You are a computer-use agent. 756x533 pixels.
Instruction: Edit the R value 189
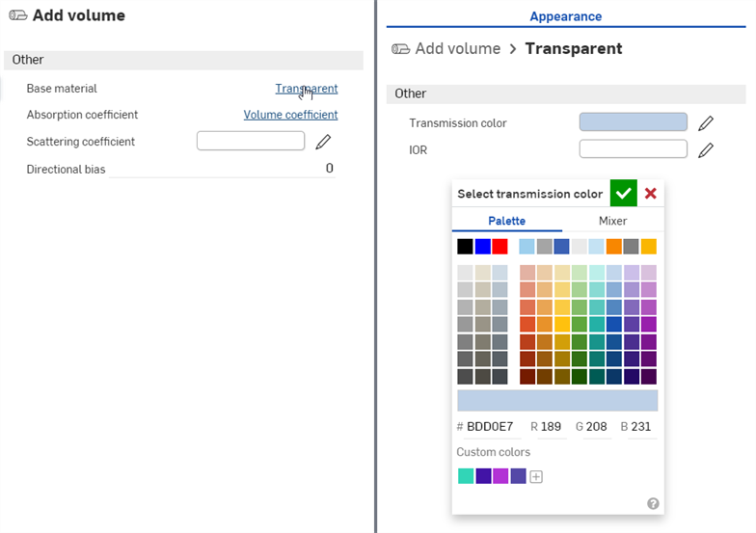pyautogui.click(x=551, y=427)
